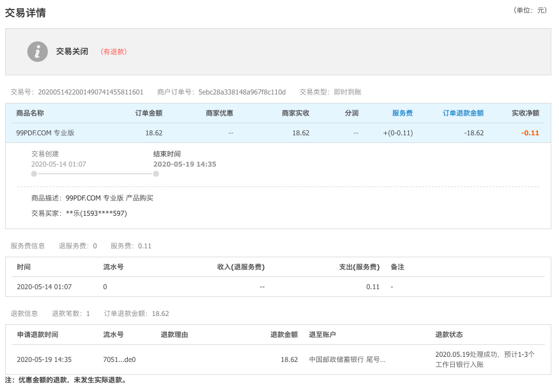The image size is (559, 392).
Task: Click the 服务费 column header link
Action: click(402, 114)
